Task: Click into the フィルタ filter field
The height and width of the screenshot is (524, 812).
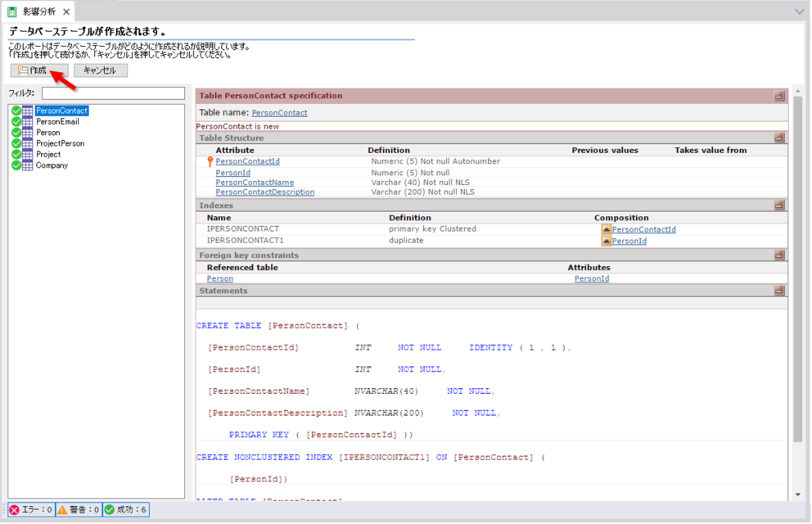Action: tap(114, 93)
